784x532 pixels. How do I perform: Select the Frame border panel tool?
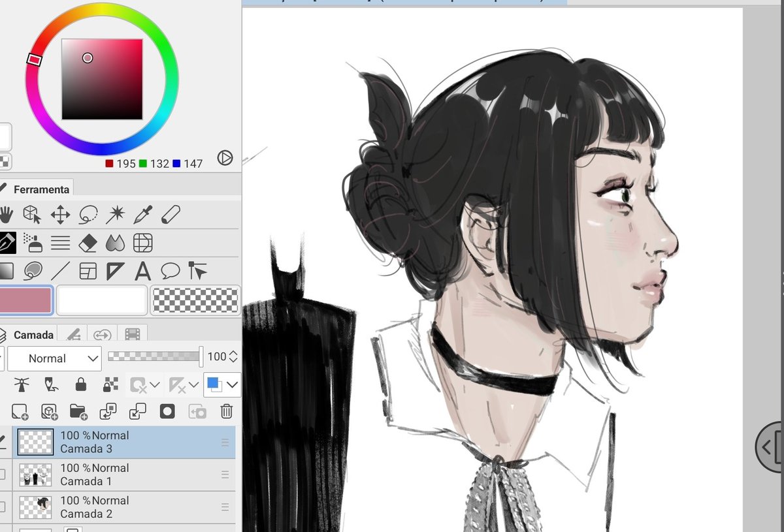pyautogui.click(x=88, y=270)
